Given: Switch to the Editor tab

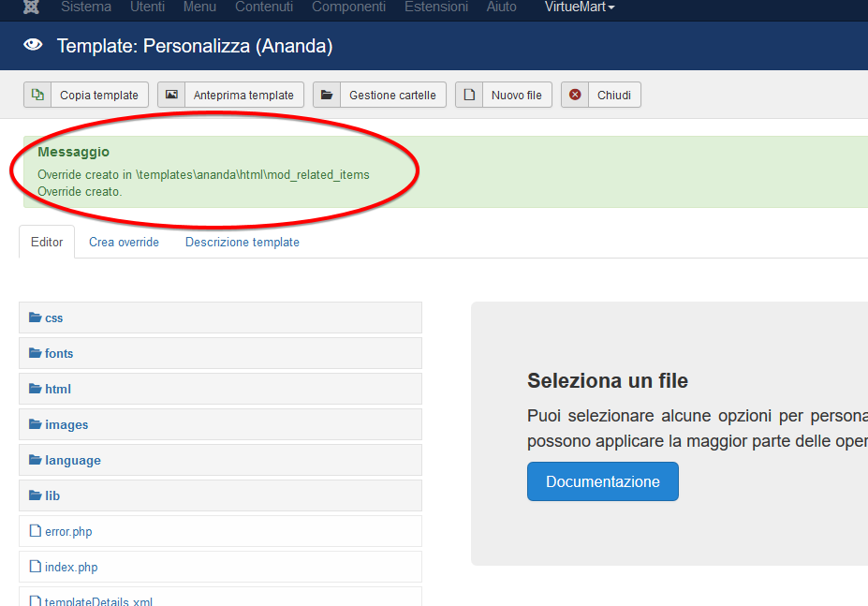Looking at the screenshot, I should coord(47,242).
